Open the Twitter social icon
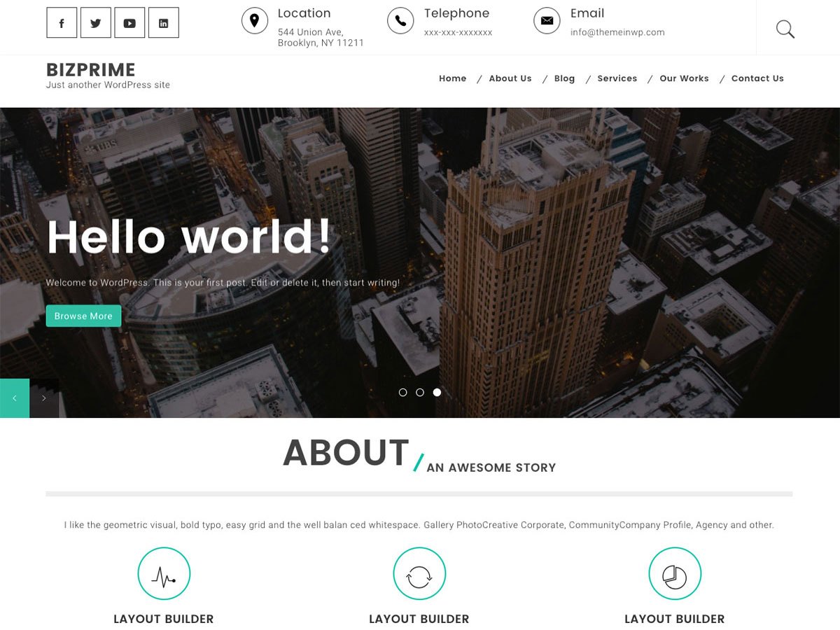 click(96, 23)
